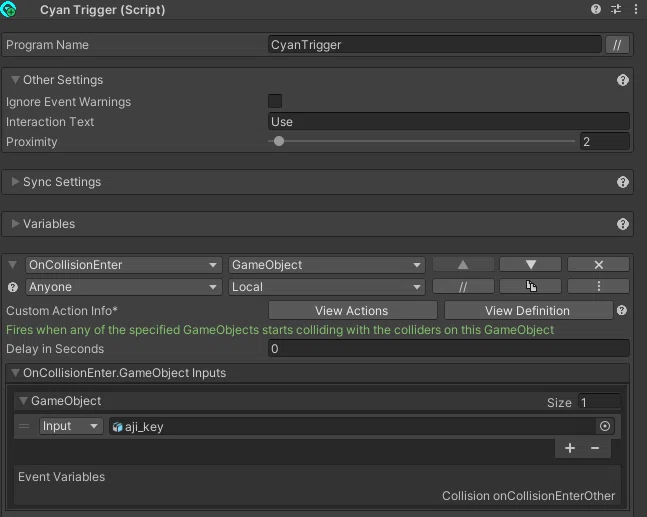Open the object picker for aji_key
Screen dimensions: 647x517
(604, 426)
